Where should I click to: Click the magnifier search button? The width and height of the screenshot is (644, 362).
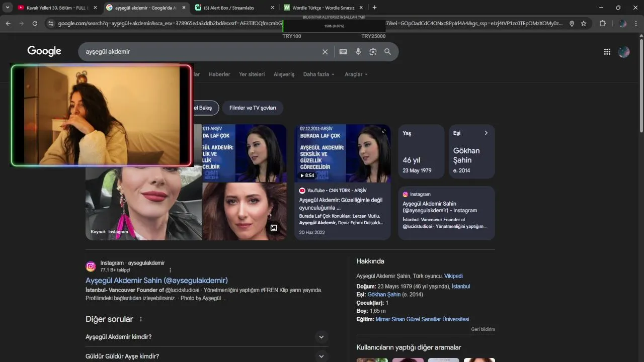coord(387,52)
